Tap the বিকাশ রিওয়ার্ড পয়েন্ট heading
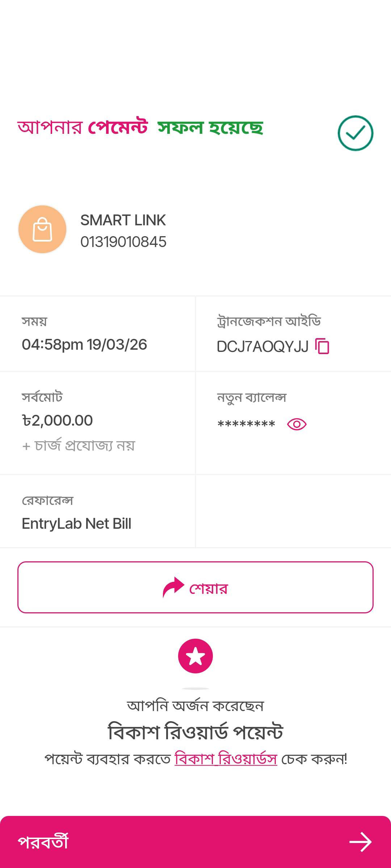 pos(195,732)
